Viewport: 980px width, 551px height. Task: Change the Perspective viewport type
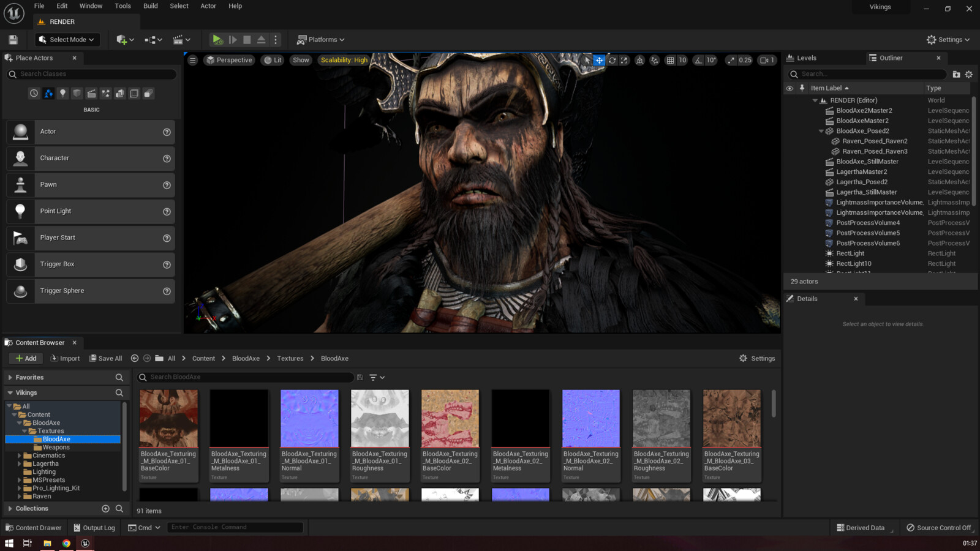(229, 60)
